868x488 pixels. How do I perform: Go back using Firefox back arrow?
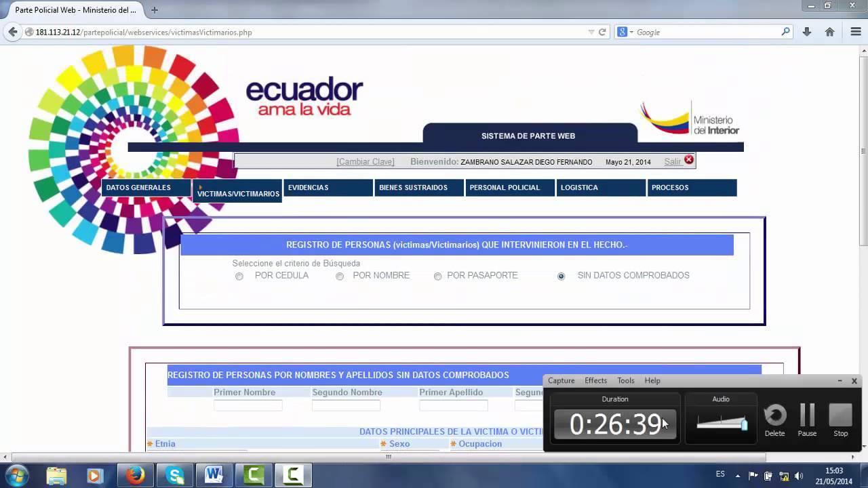(x=12, y=32)
